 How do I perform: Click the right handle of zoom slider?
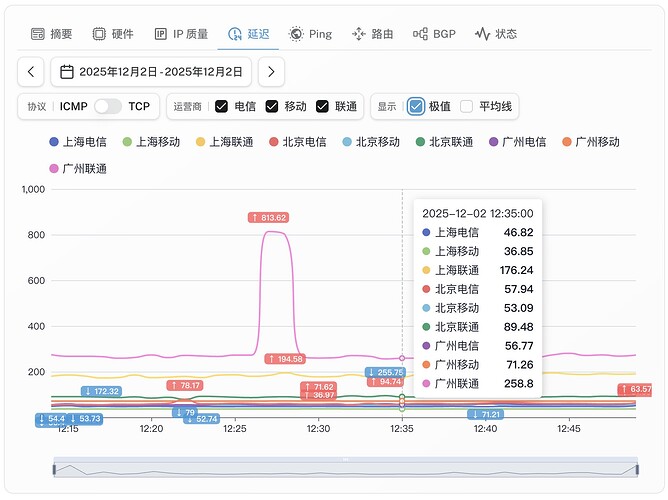637,469
